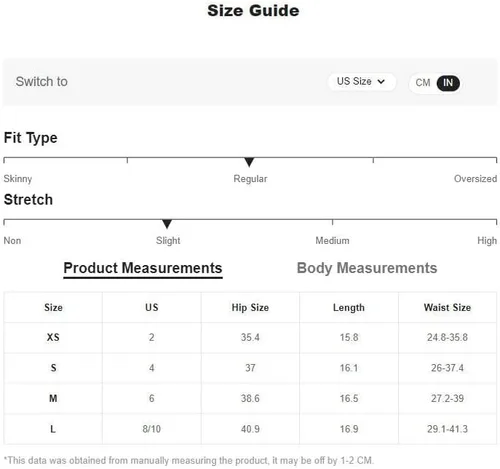This screenshot has height=469, width=500.
Task: Click the Hip Size column header
Action: tap(250, 307)
